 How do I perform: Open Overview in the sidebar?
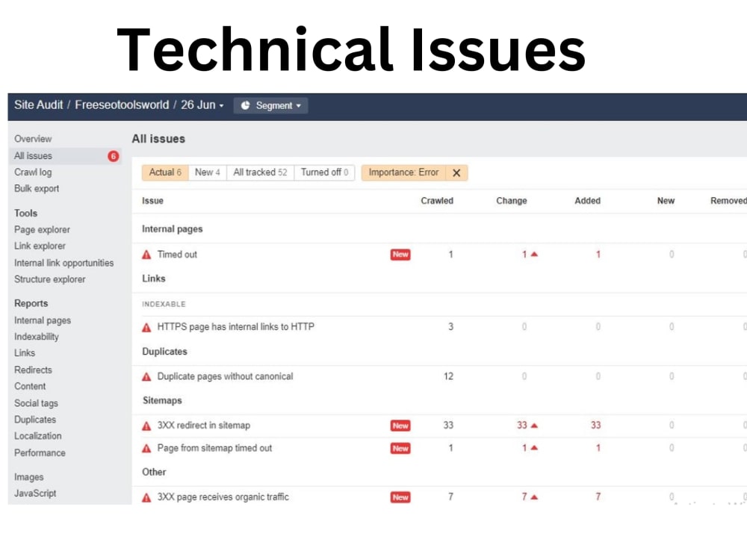[x=33, y=139]
